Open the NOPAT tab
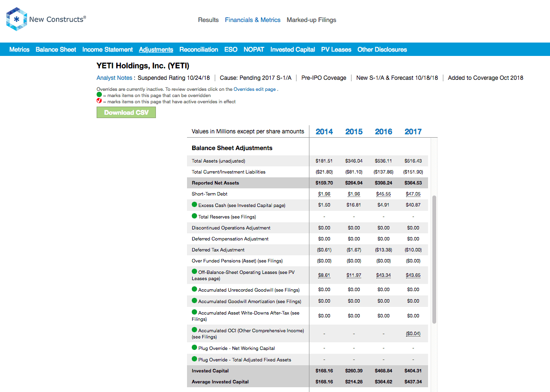 (x=253, y=49)
